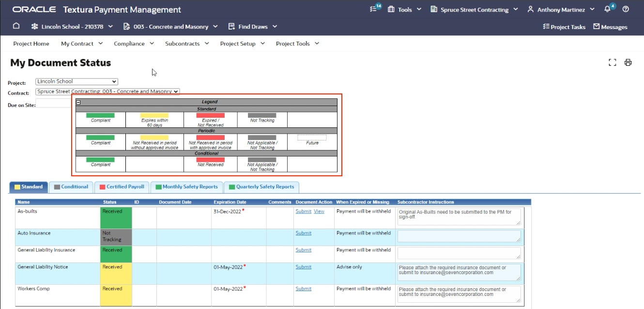The width and height of the screenshot is (644, 309).
Task: Click Submit link for As-builts
Action: (x=304, y=212)
